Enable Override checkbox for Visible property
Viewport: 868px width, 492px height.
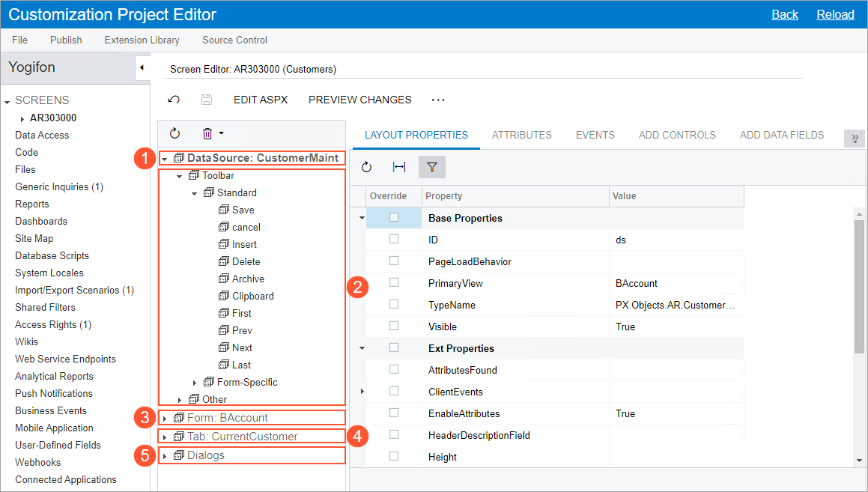[x=394, y=327]
